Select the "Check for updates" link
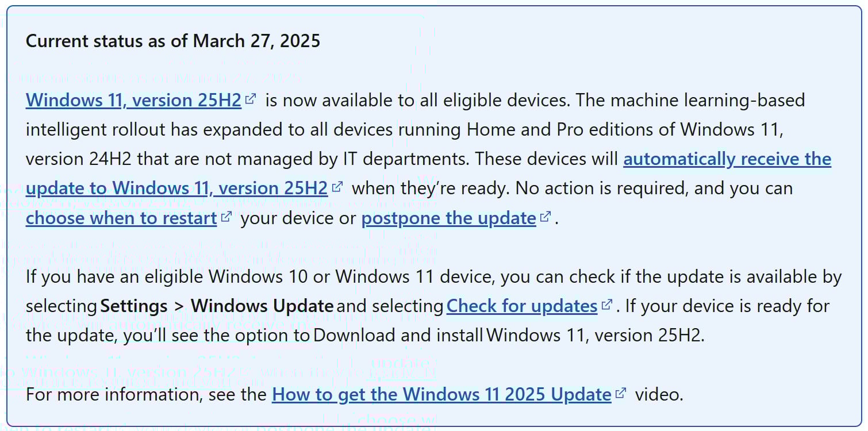The width and height of the screenshot is (868, 431). (521, 306)
